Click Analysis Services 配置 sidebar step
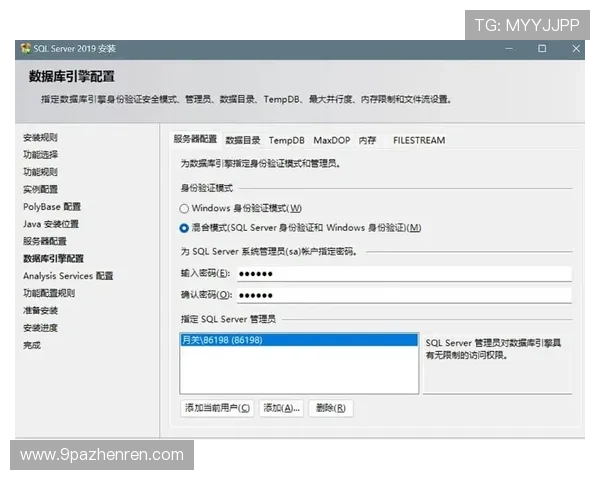This screenshot has height=480, width=600. click(x=68, y=276)
